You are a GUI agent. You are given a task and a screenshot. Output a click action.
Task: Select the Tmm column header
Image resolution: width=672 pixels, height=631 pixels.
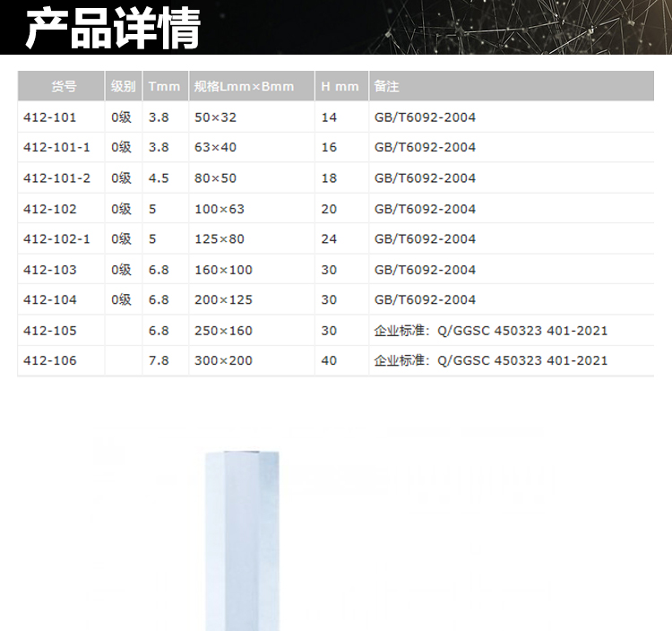(164, 87)
